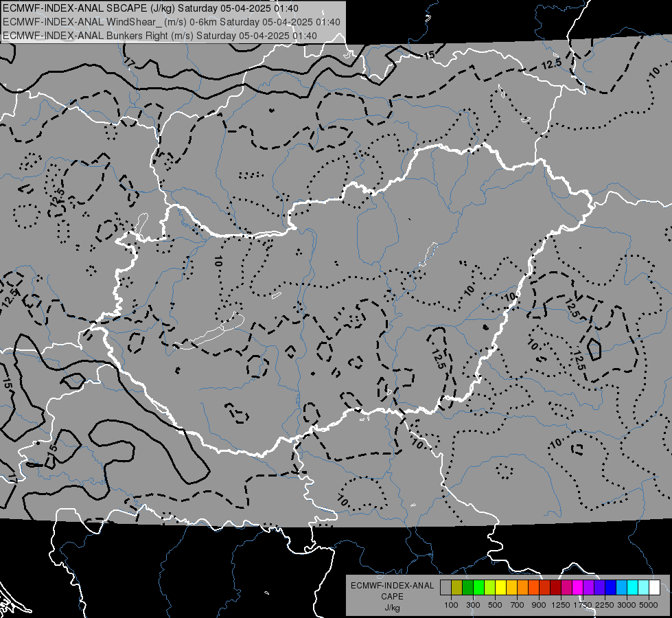
Task: Pick the dark maroon red legend swatch
Action: point(555,588)
